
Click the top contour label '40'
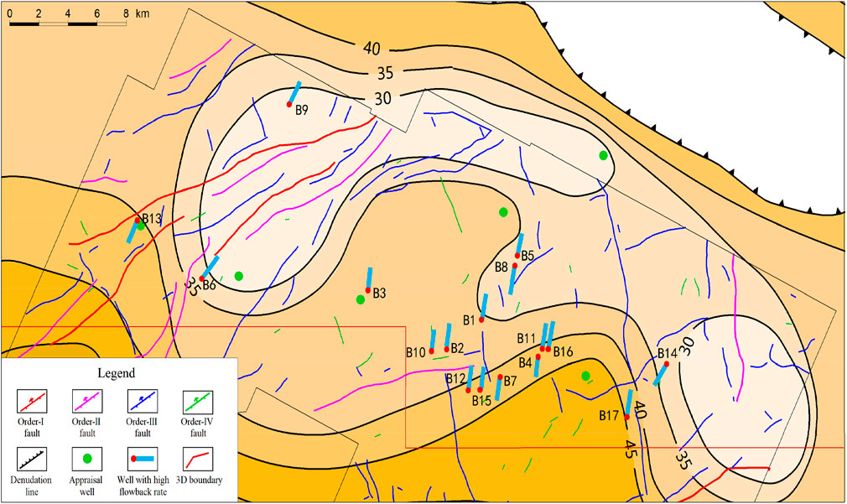[372, 49]
